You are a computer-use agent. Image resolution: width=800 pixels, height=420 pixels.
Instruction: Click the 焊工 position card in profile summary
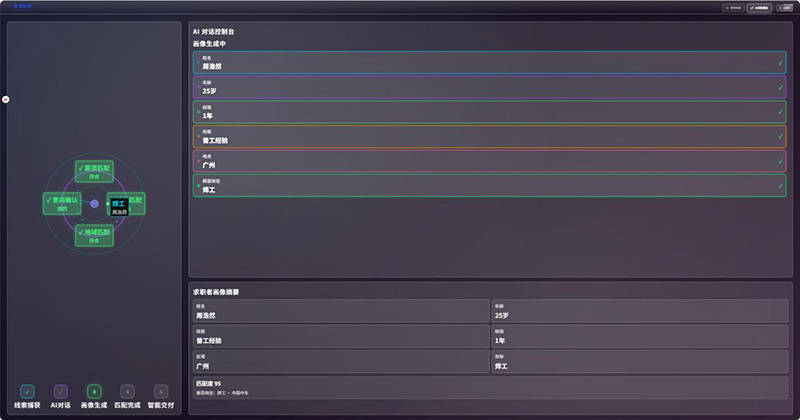(x=640, y=362)
